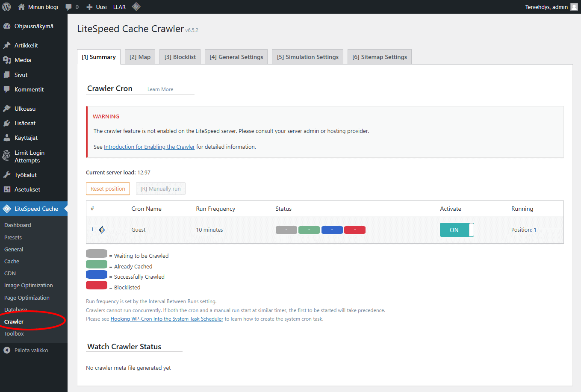The width and height of the screenshot is (581, 392).
Task: Click the Already Cached legend swatch
Action: [97, 264]
